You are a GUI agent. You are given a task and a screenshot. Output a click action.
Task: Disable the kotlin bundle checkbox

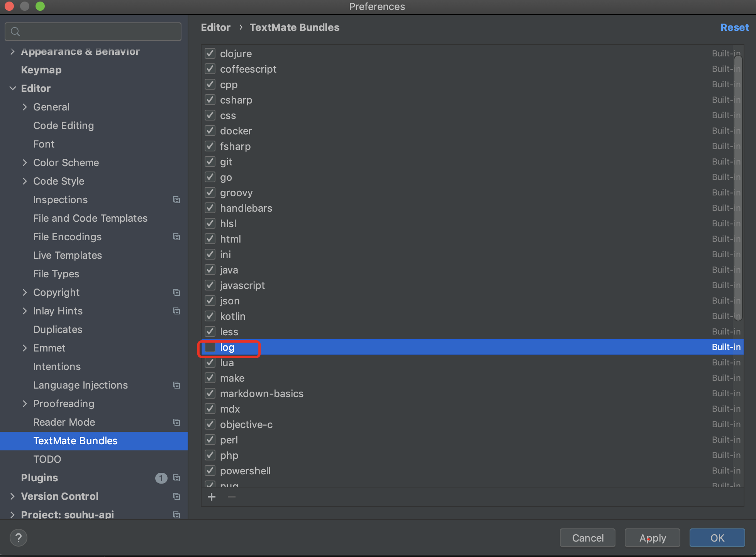point(210,316)
